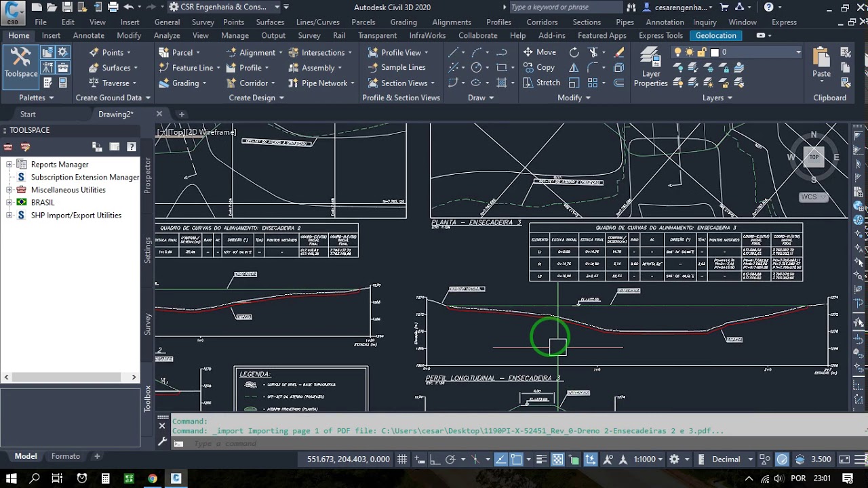Toggle drawing grid display in status bar
This screenshot has width=868, height=488.
(x=402, y=459)
